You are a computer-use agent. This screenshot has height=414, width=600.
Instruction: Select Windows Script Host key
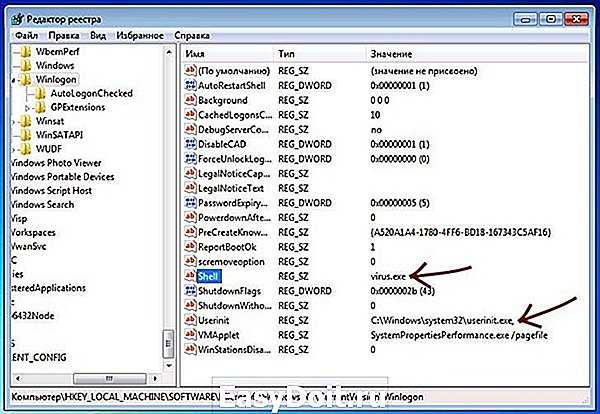[x=51, y=191]
